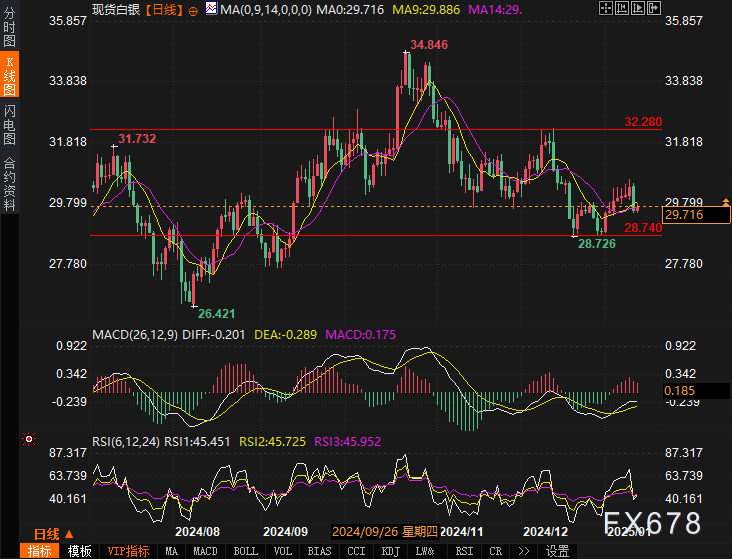Screen dimensions: 732x559
Task: Open 合约资料 contract info panel
Action: [x=10, y=183]
